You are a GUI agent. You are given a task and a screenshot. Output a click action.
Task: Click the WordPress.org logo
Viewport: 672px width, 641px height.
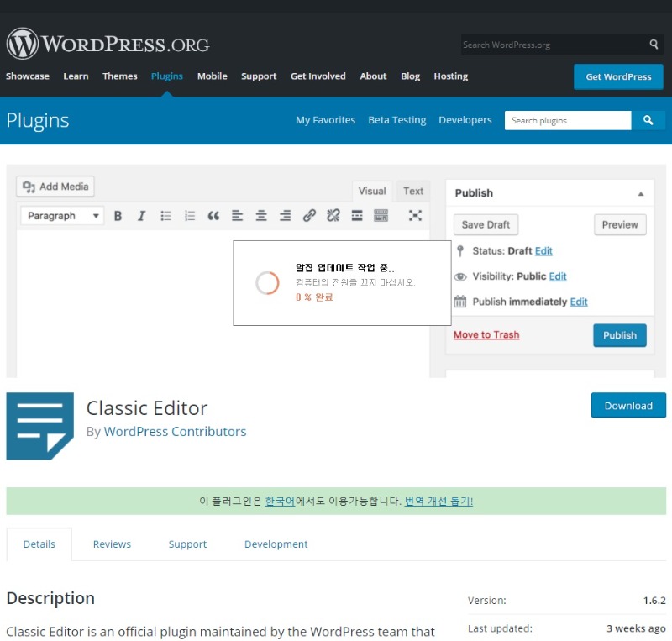click(108, 44)
